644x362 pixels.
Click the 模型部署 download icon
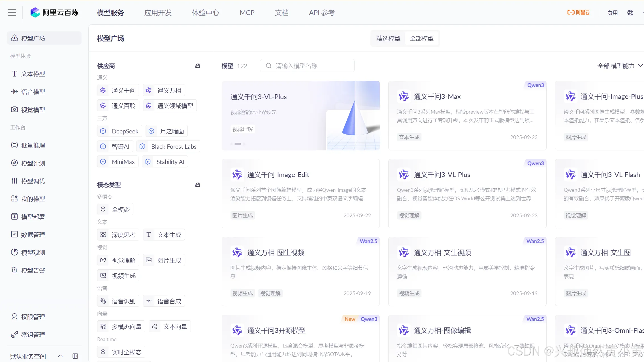(14, 216)
